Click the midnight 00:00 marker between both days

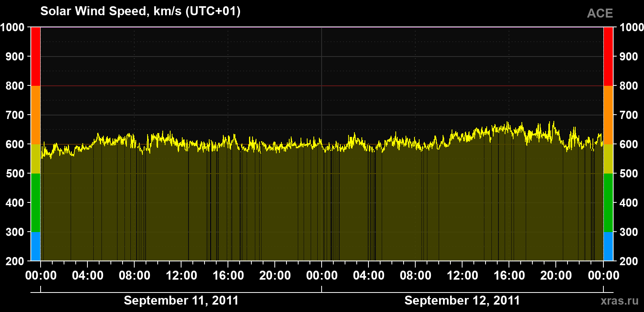[x=322, y=276]
